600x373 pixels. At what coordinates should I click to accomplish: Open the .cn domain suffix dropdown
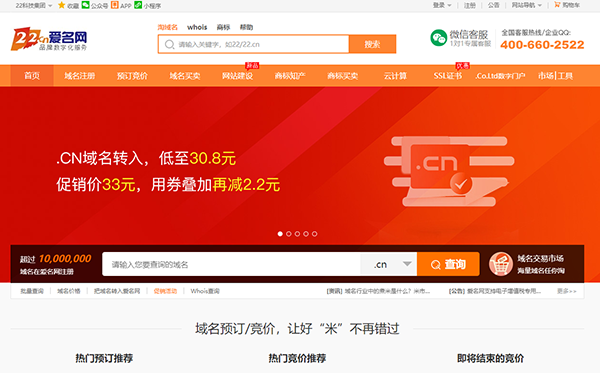(x=389, y=264)
